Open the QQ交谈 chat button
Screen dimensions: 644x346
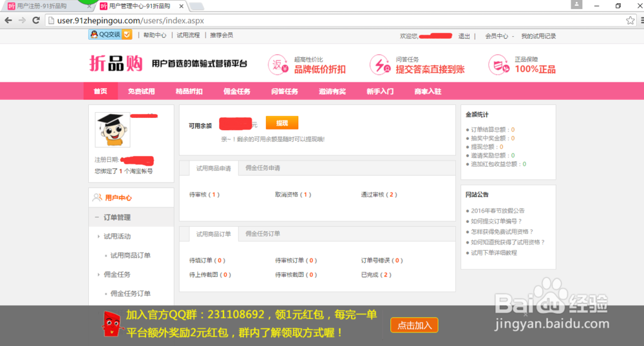coord(110,35)
